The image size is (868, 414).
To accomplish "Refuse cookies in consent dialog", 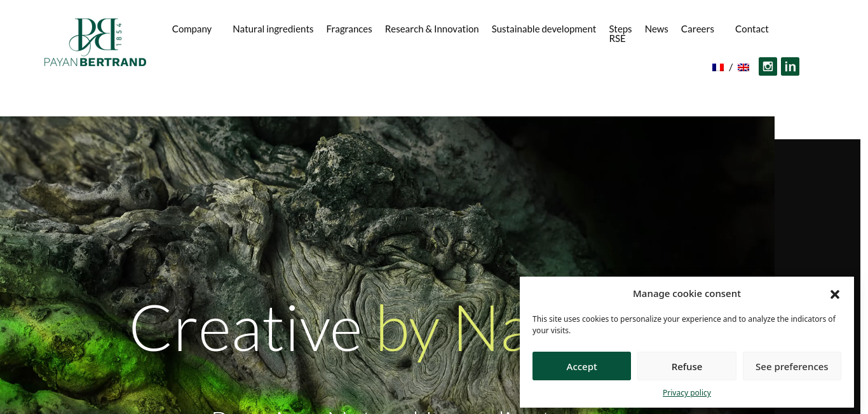I will pos(687,366).
